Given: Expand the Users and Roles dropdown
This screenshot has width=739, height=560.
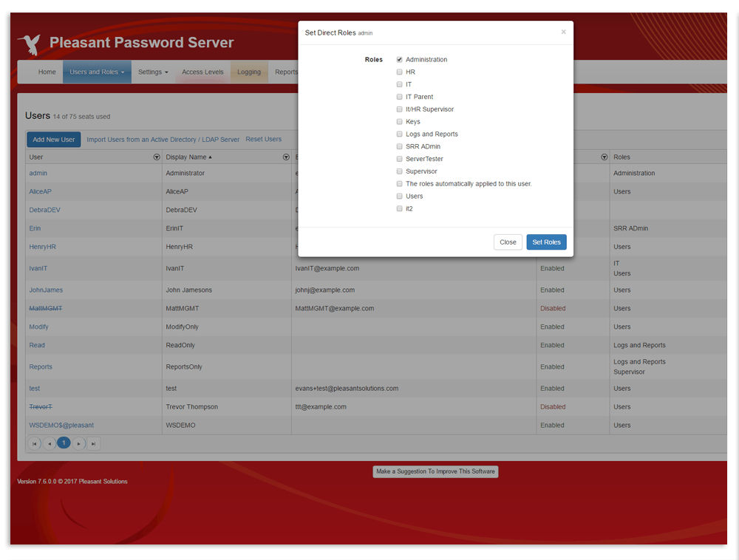Looking at the screenshot, I should [97, 72].
